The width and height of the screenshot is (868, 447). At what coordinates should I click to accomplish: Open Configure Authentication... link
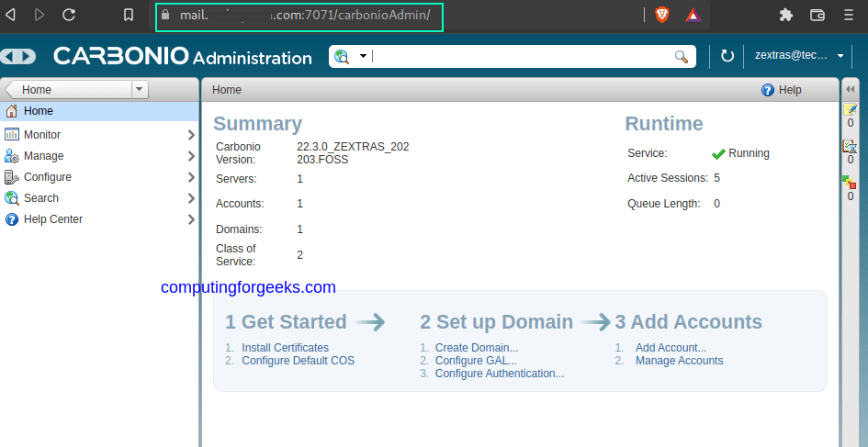[500, 374]
